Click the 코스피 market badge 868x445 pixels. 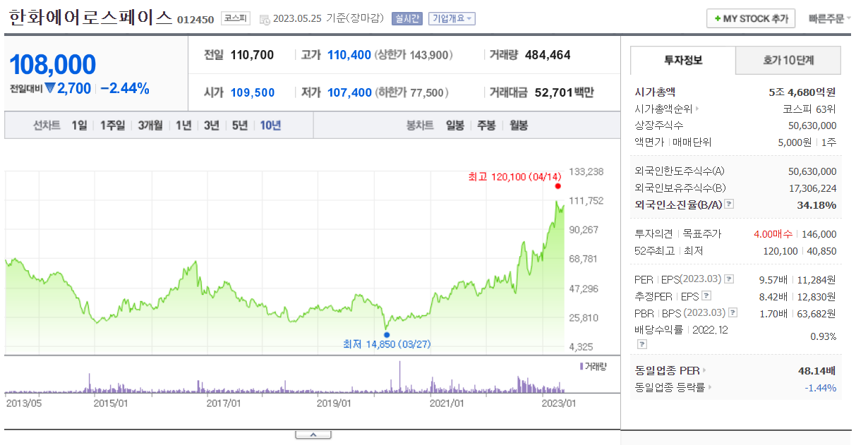(x=235, y=18)
